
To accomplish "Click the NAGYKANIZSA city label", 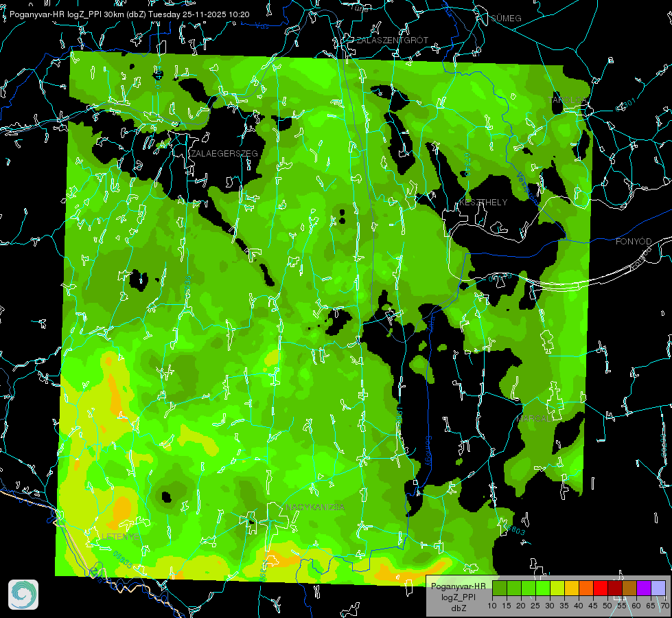I will coord(315,507).
